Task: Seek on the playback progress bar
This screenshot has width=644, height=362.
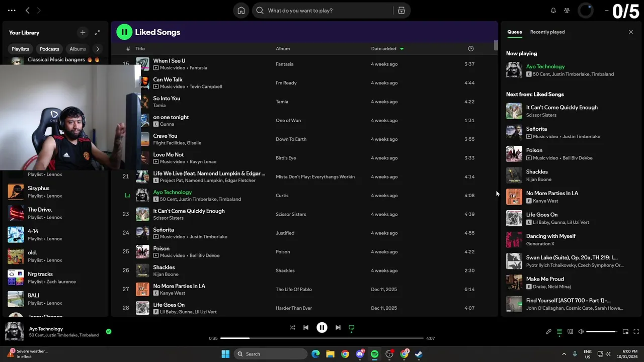Action: point(322,338)
